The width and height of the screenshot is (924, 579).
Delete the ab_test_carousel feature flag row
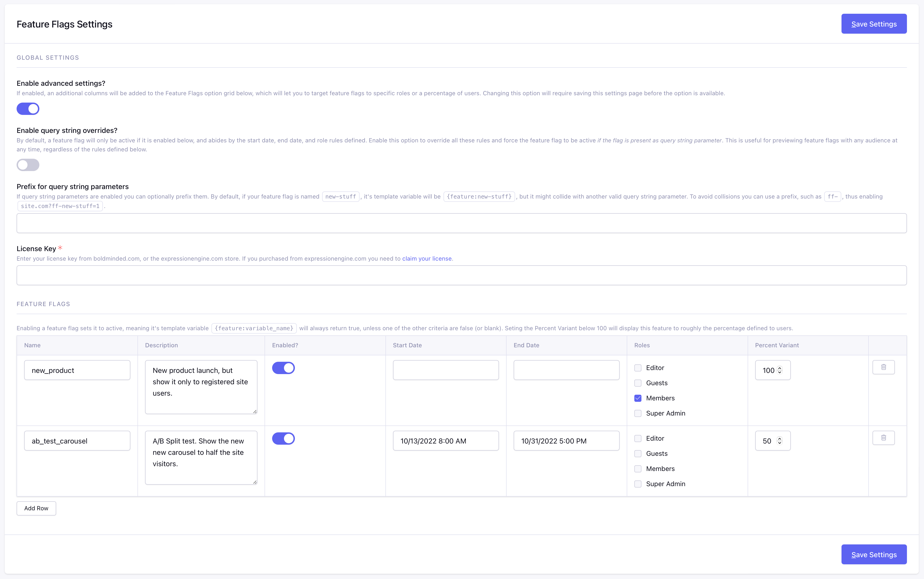[x=883, y=438]
